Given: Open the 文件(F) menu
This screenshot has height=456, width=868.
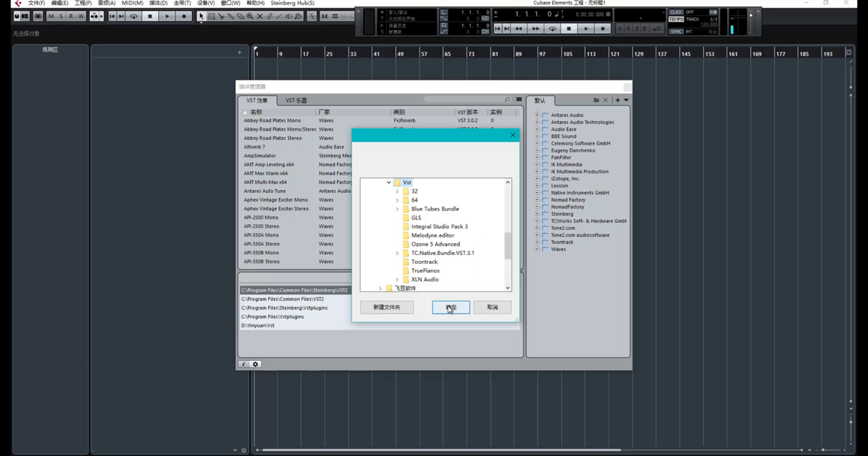Looking at the screenshot, I should pyautogui.click(x=37, y=3).
